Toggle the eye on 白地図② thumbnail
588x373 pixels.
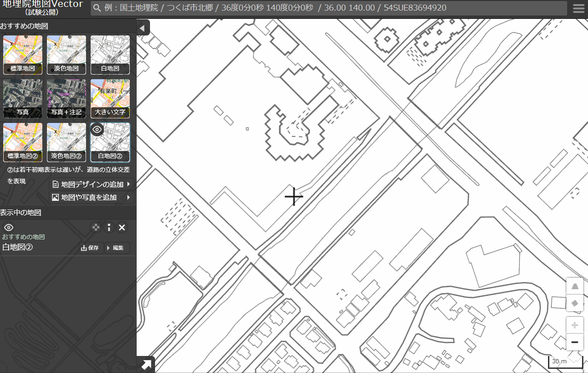[97, 129]
